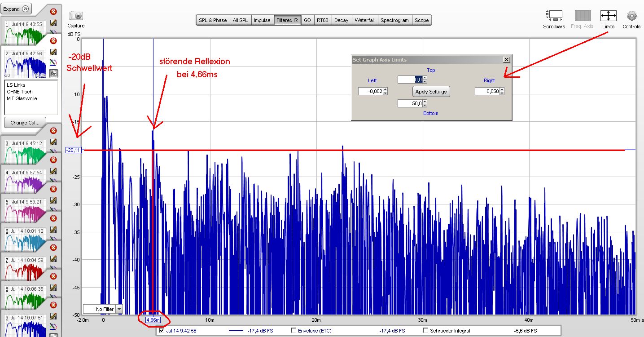Open the Spectrogram tab
Screen dimensions: 644x337
click(394, 20)
